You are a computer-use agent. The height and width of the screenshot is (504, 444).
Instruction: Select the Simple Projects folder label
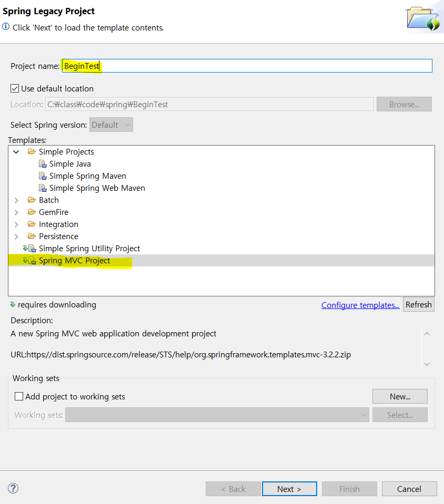[66, 152]
